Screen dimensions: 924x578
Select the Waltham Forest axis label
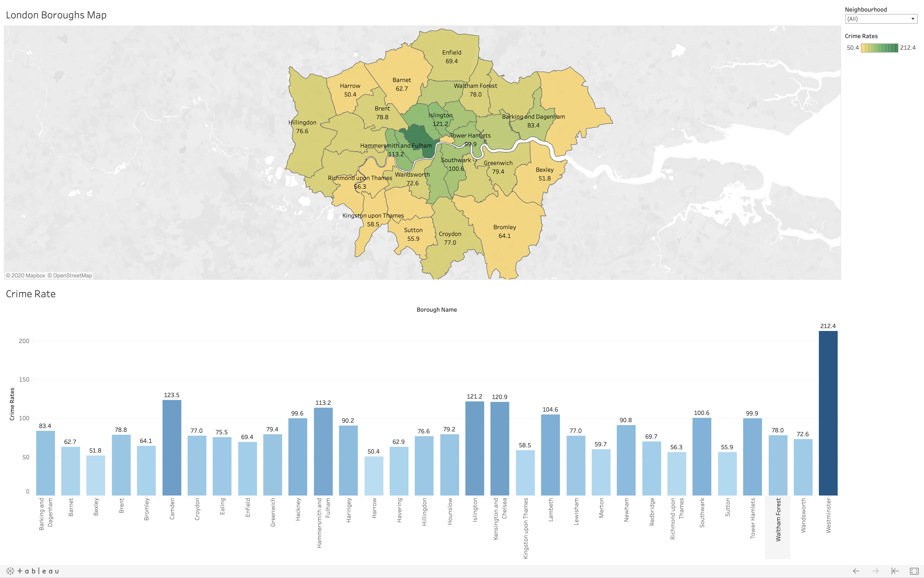tap(778, 519)
